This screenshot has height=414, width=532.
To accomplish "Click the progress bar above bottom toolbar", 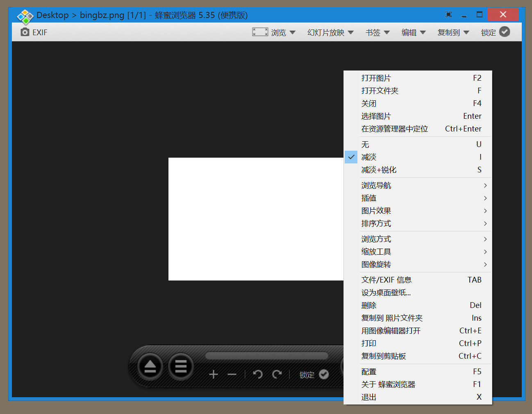I will coord(267,355).
